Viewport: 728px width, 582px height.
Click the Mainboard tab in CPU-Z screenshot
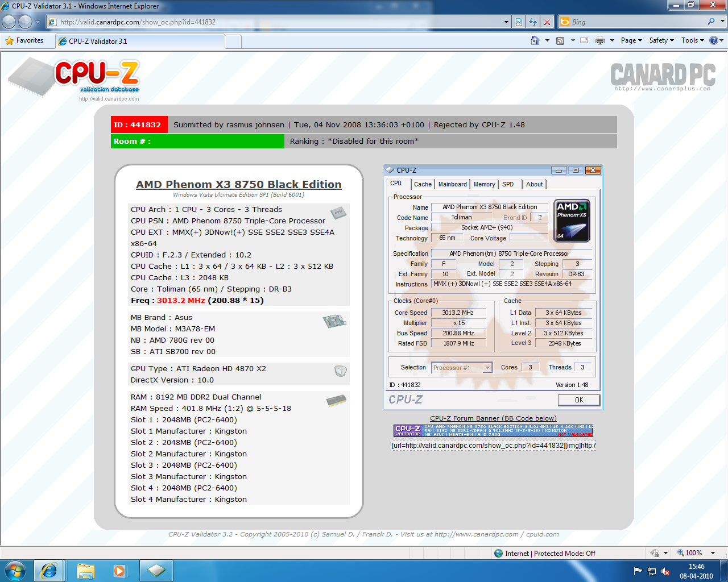point(453,184)
